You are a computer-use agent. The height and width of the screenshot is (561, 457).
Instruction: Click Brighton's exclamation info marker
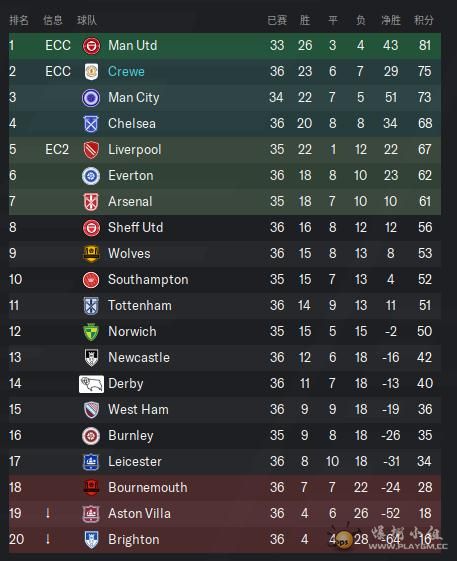(x=48, y=539)
